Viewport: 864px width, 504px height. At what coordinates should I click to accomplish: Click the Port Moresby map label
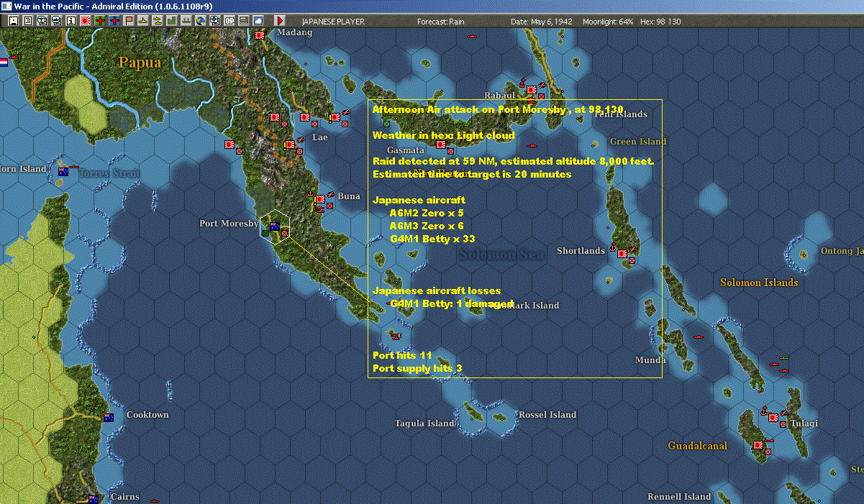pos(229,224)
